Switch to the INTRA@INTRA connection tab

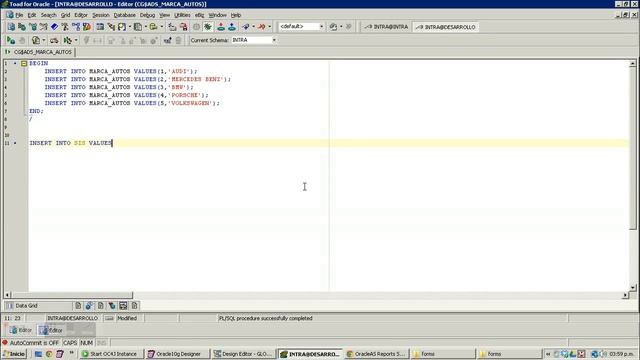coord(386,27)
